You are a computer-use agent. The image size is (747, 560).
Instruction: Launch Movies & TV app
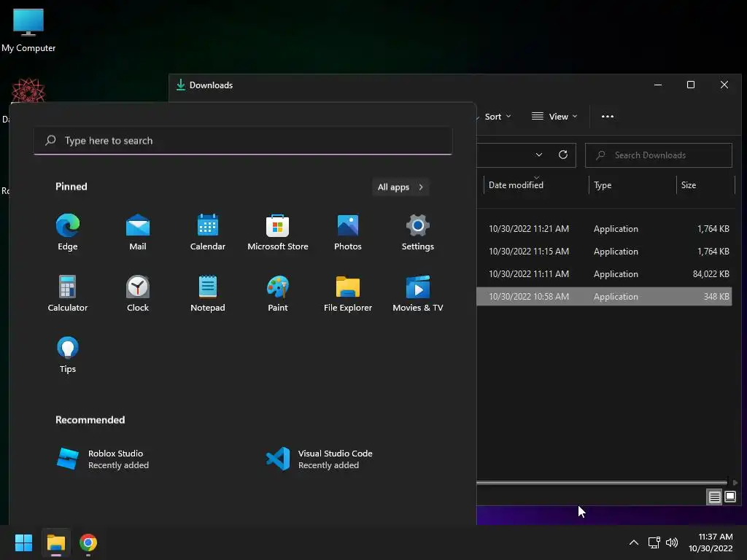[418, 294]
